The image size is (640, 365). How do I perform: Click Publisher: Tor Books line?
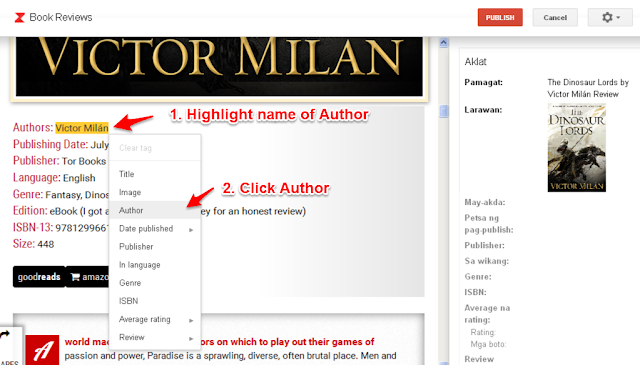(x=60, y=161)
